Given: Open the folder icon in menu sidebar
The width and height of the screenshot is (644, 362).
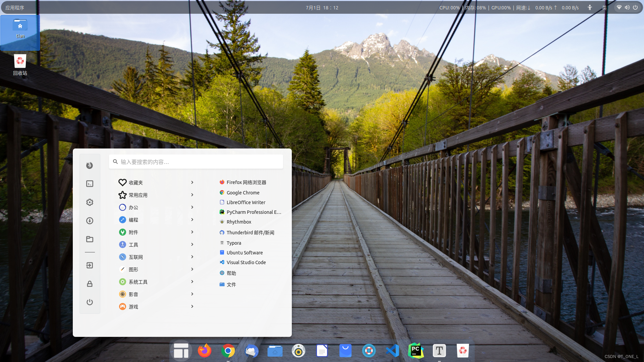Looking at the screenshot, I should click(90, 239).
